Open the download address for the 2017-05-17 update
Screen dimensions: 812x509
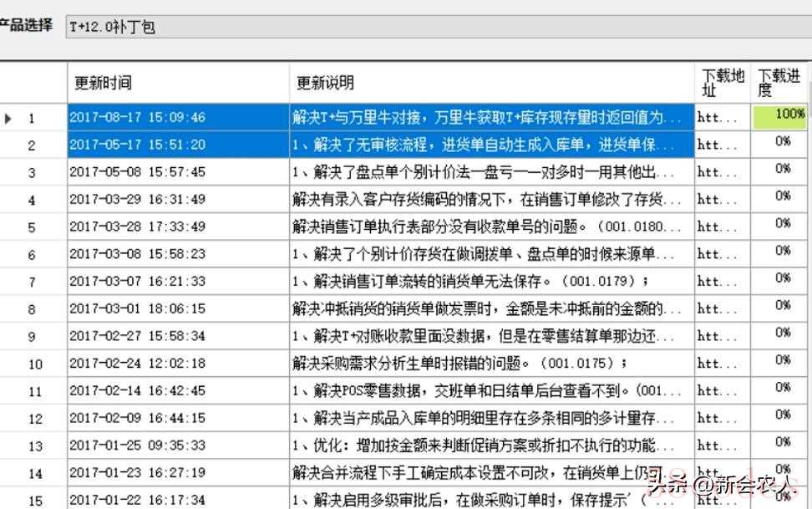tap(723, 145)
